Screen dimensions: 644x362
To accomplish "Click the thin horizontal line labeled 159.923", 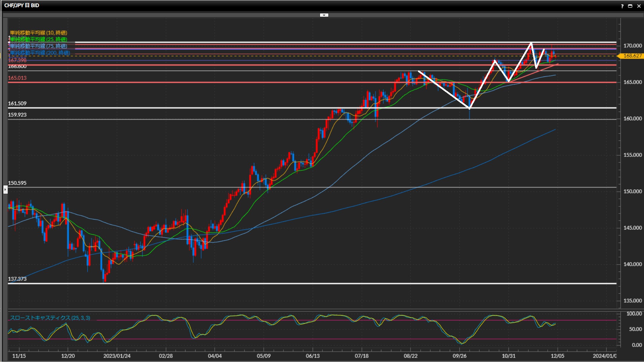I will click(201, 119).
